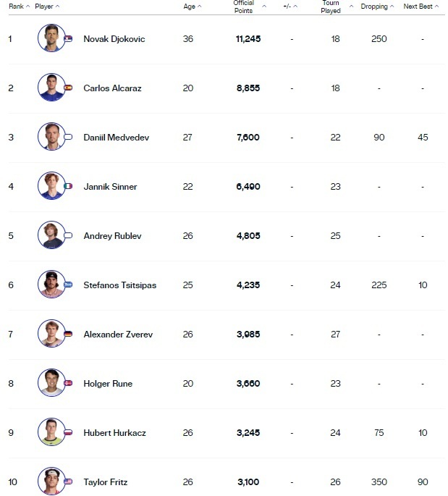The width and height of the screenshot is (448, 496).
Task: Click the German flag beside Alexander Zverev
Action: 69,334
